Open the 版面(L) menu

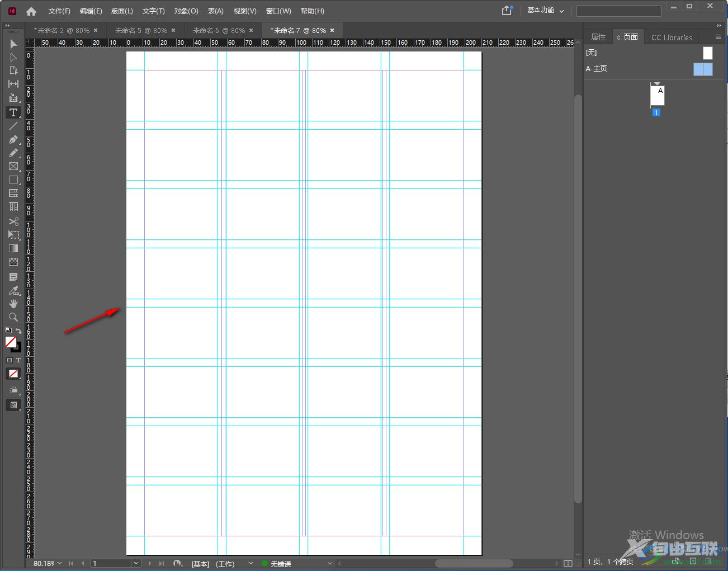pos(122,11)
